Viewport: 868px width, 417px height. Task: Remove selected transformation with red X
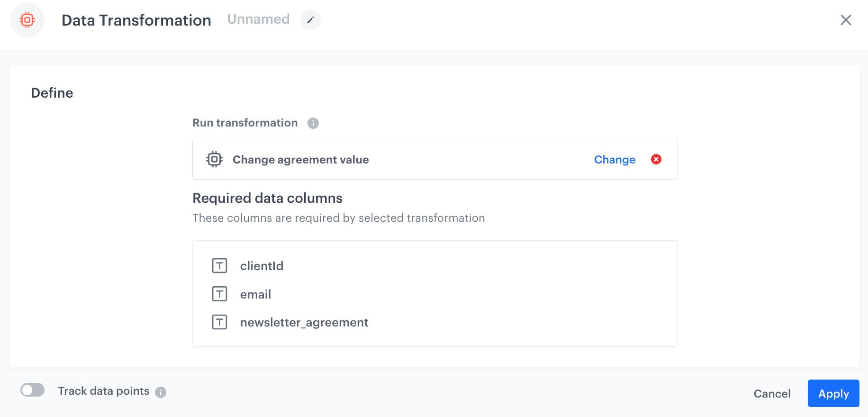point(656,159)
